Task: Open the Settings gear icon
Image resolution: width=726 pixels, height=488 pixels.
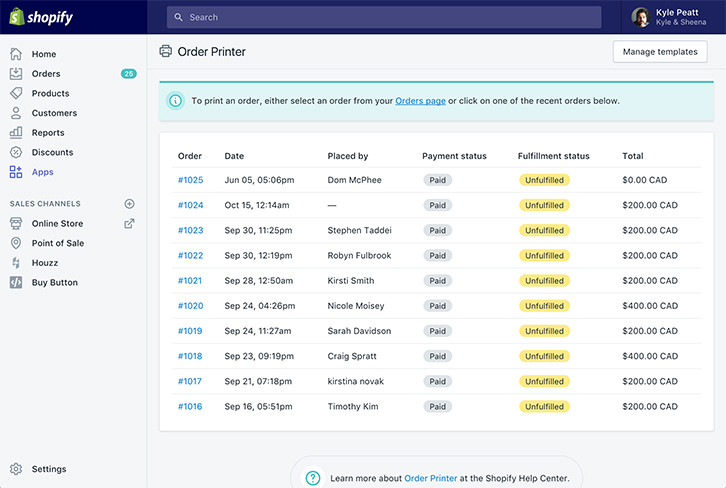Action: click(x=16, y=469)
